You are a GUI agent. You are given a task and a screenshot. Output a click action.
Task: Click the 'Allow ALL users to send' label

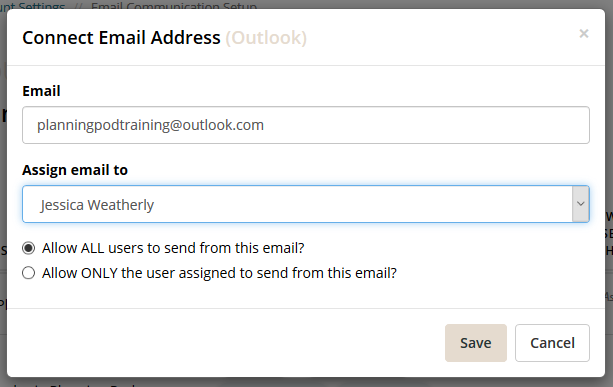[173, 248]
